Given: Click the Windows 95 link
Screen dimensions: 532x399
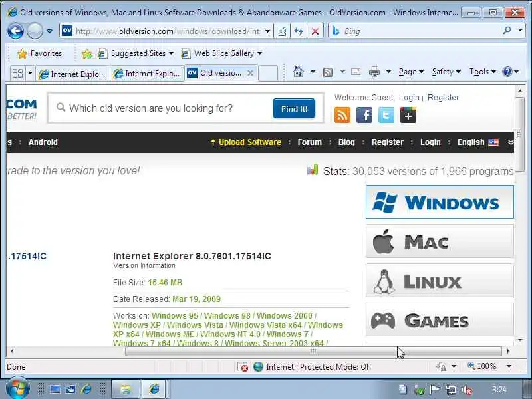Looking at the screenshot, I should point(175,315).
